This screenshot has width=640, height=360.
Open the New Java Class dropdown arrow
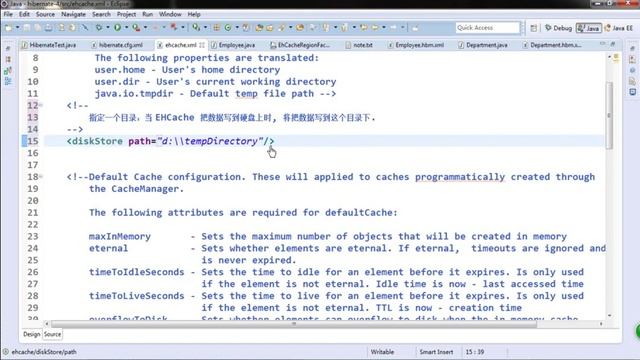point(237,28)
